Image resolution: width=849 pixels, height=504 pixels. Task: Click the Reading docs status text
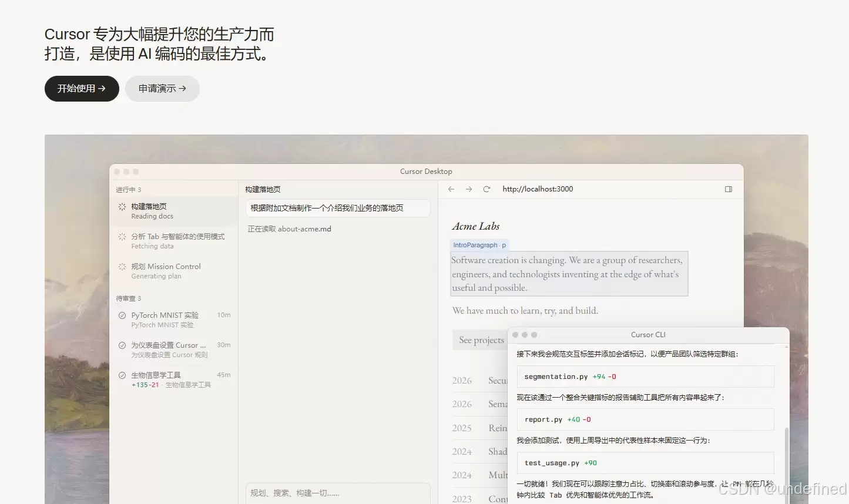[152, 216]
